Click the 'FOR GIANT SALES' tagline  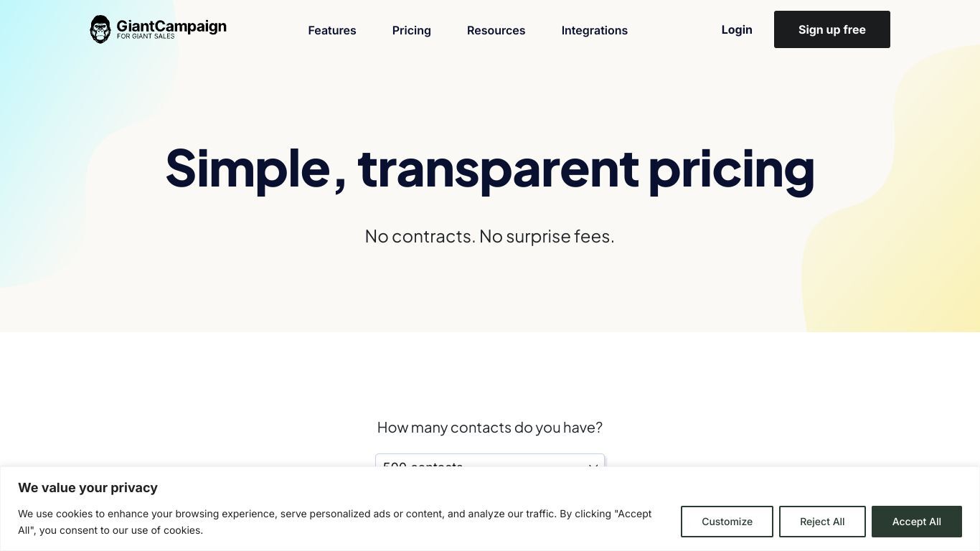(146, 37)
